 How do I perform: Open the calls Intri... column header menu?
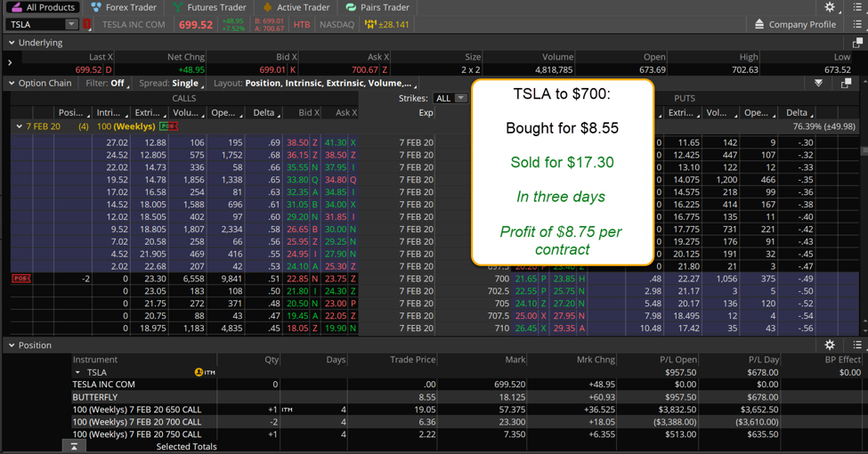110,112
